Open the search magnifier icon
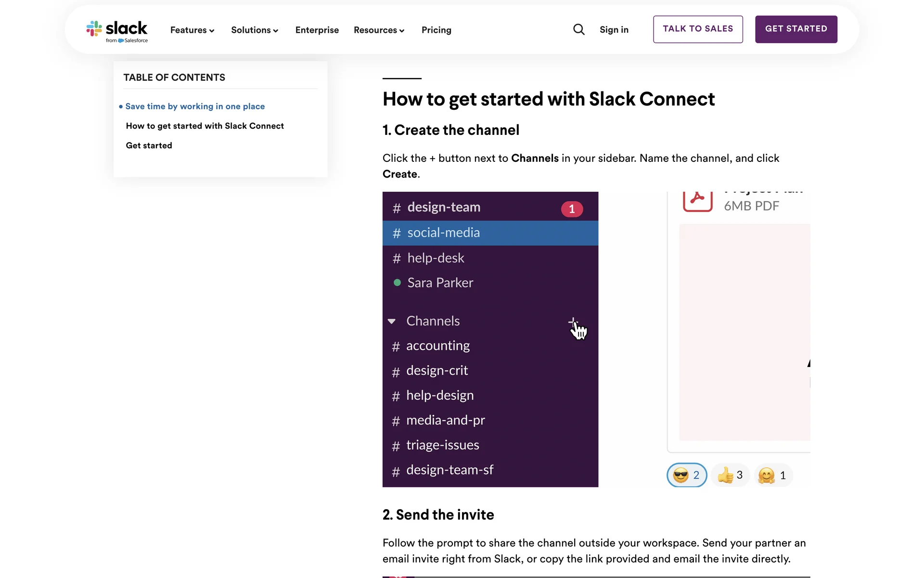 (578, 30)
